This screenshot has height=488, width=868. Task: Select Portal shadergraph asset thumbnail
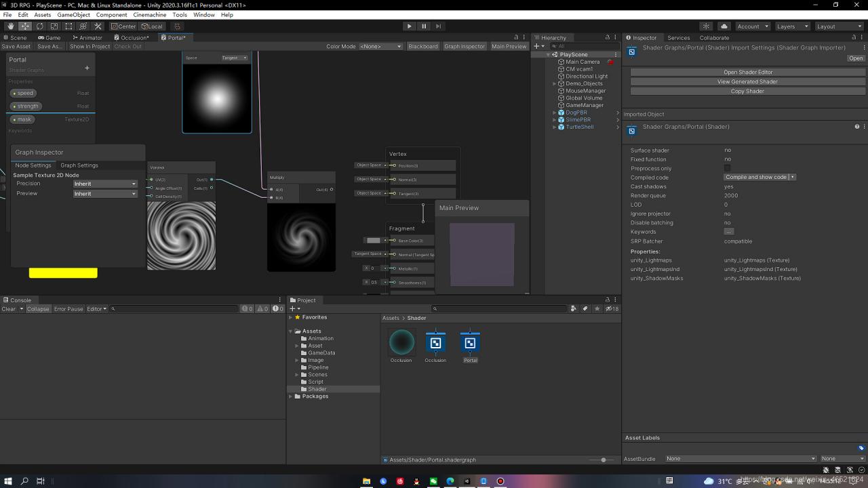[x=470, y=343]
